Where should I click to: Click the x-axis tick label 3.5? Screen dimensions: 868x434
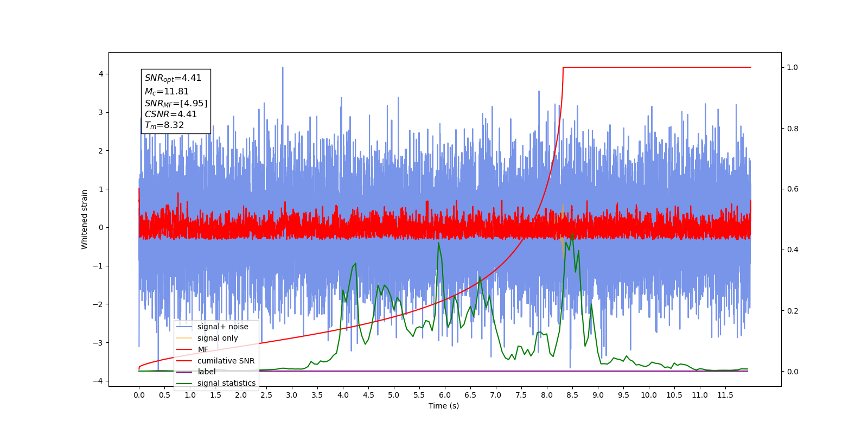click(317, 395)
